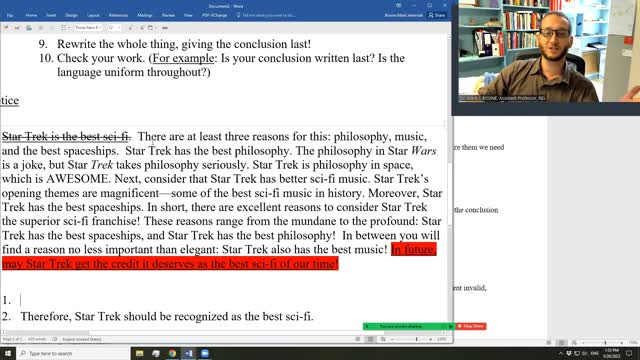
Task: Switch to Read Mode view in front Word window
Action: click(358, 339)
